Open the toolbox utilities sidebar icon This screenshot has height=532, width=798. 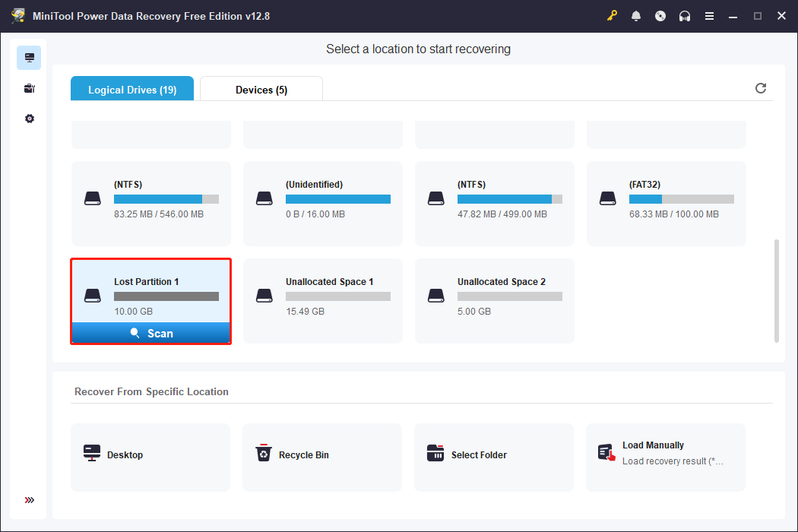[x=29, y=89]
